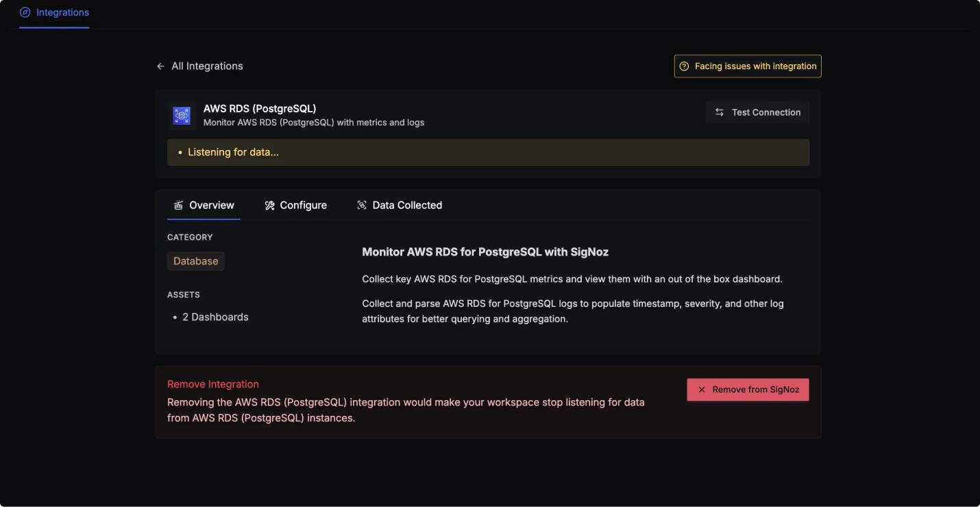
Task: Click the 'Collect key AWS RDS' paragraph
Action: pyautogui.click(x=572, y=280)
